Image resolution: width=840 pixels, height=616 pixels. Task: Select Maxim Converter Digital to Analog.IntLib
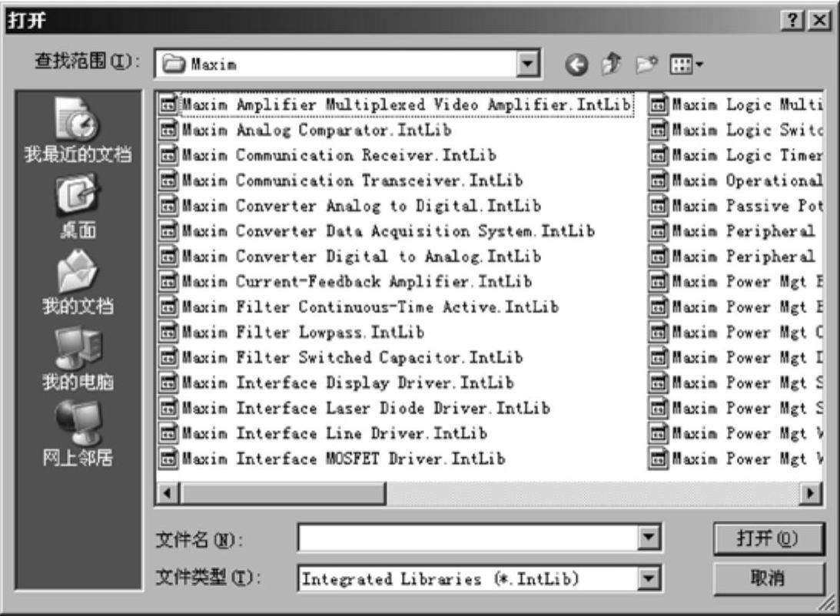[x=351, y=257]
